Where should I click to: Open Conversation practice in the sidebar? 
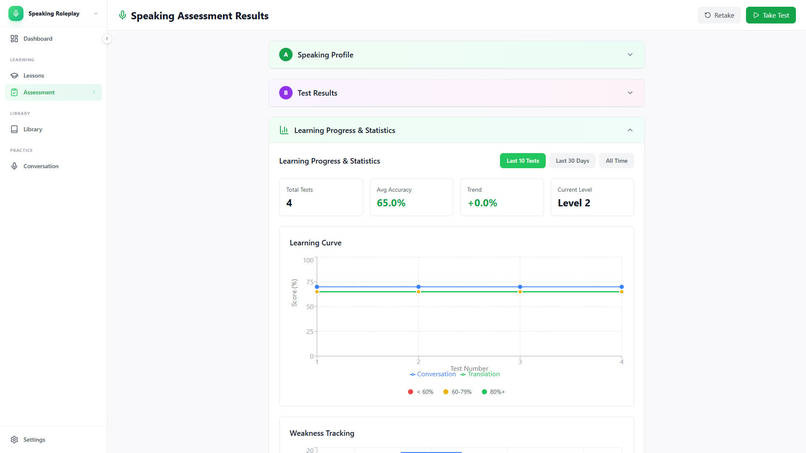(53, 166)
